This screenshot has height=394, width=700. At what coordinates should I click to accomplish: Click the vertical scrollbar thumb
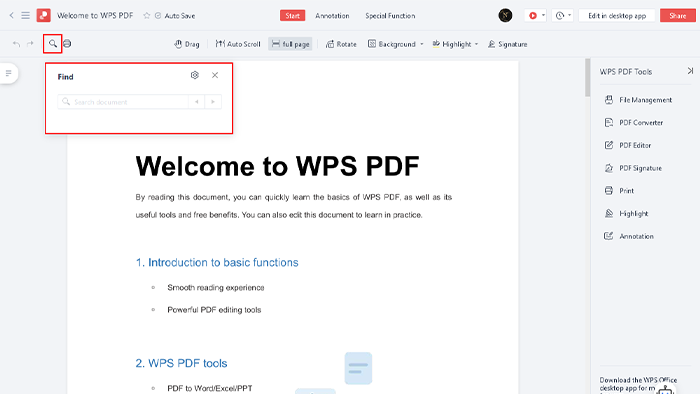click(588, 77)
